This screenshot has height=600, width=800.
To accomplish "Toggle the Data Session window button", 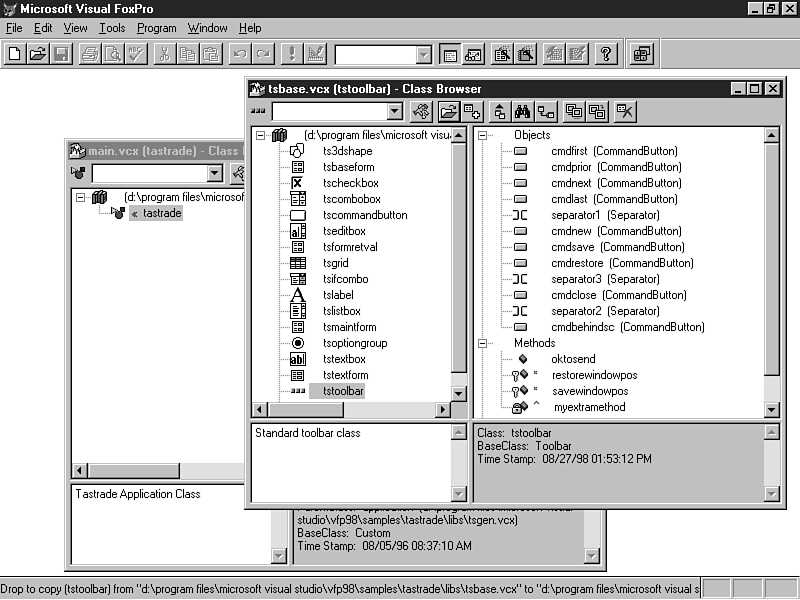I will click(x=474, y=54).
